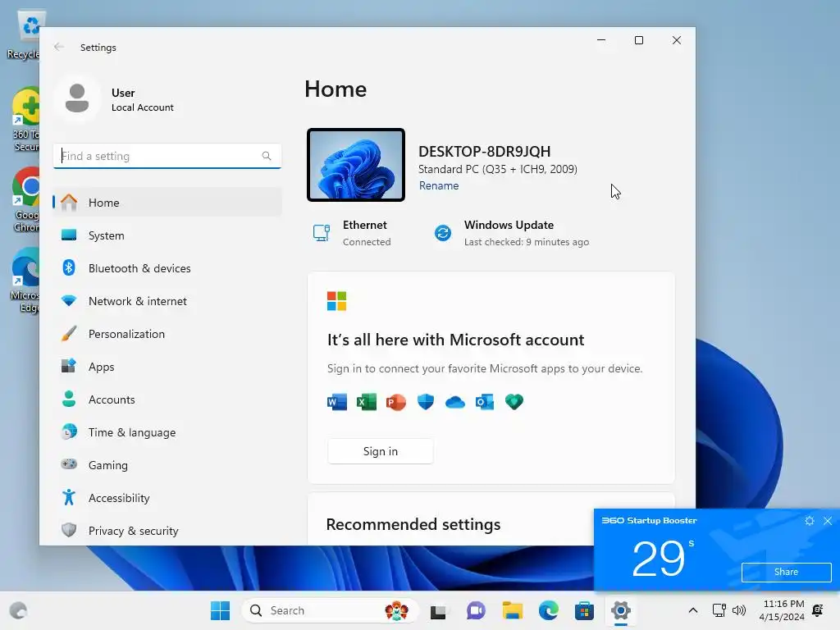The width and height of the screenshot is (840, 630).
Task: Minimize the Settings window
Action: (x=601, y=40)
